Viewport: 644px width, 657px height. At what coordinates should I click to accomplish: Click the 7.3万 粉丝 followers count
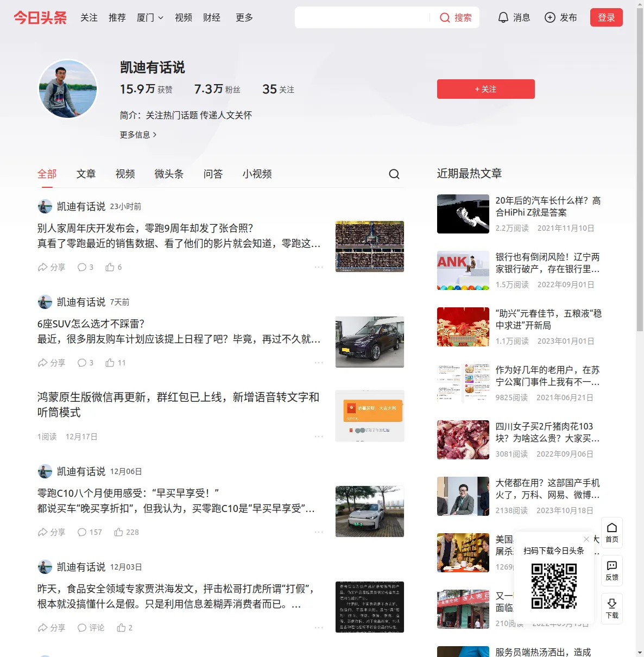point(217,89)
